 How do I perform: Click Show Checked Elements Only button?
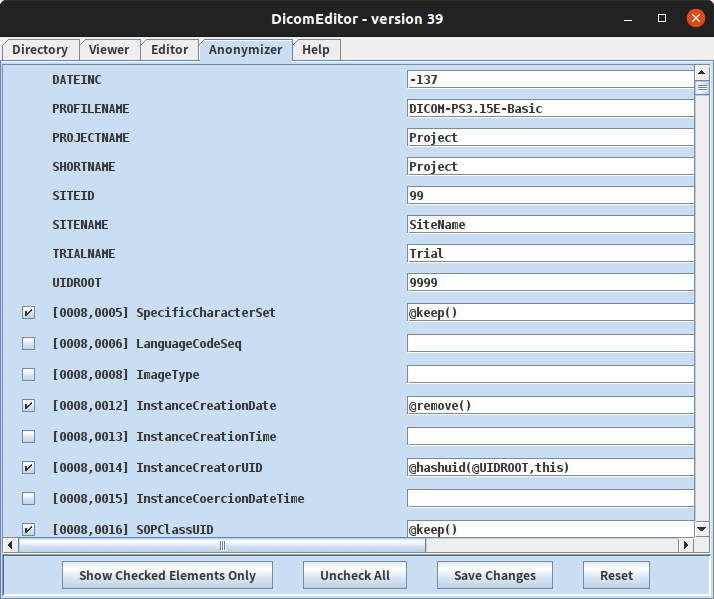tap(168, 575)
